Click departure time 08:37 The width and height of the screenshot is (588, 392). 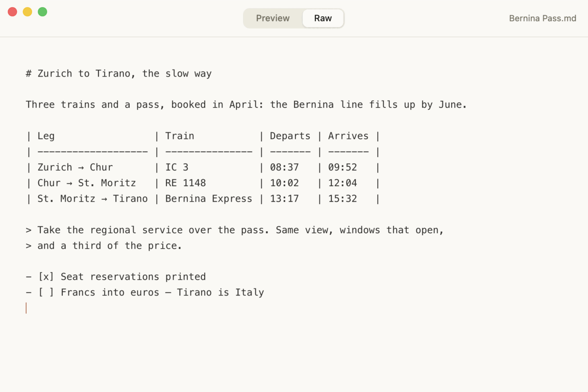coord(284,167)
